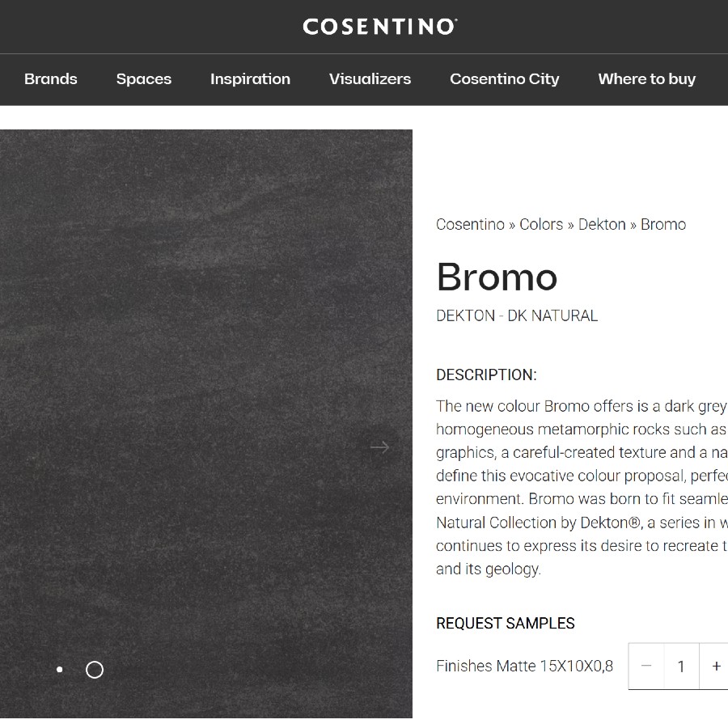Screen dimensions: 728x728
Task: Select the first carousel dot indicator
Action: (x=59, y=670)
